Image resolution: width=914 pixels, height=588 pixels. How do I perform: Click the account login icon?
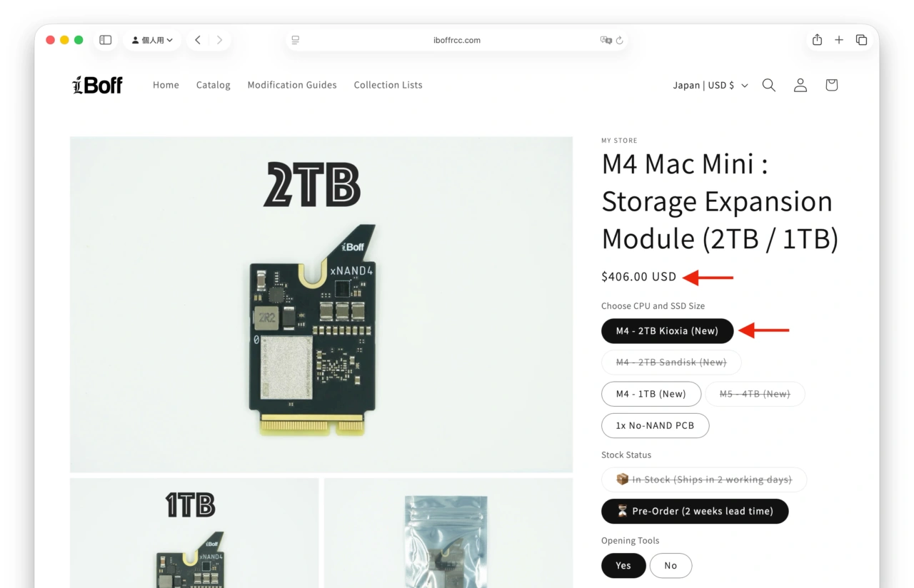pos(800,85)
